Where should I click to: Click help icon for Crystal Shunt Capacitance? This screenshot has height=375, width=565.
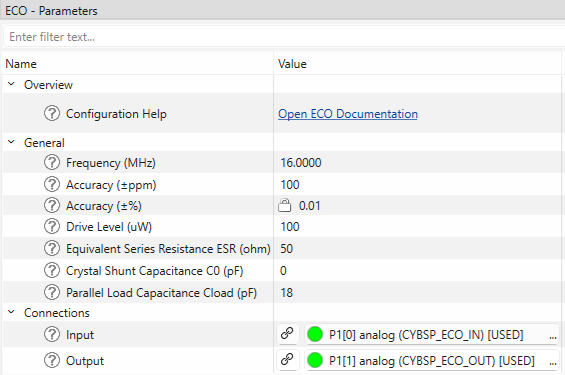pos(52,271)
